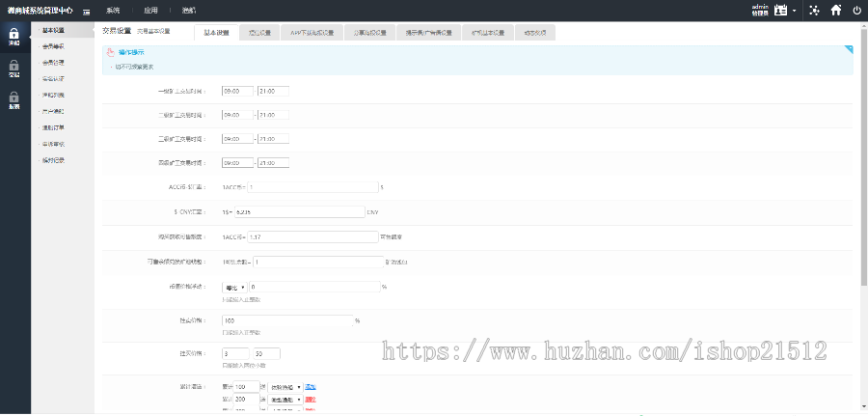The image size is (868, 416).
Task: Collapse the blue operation tips corner toggle
Action: pos(849,49)
